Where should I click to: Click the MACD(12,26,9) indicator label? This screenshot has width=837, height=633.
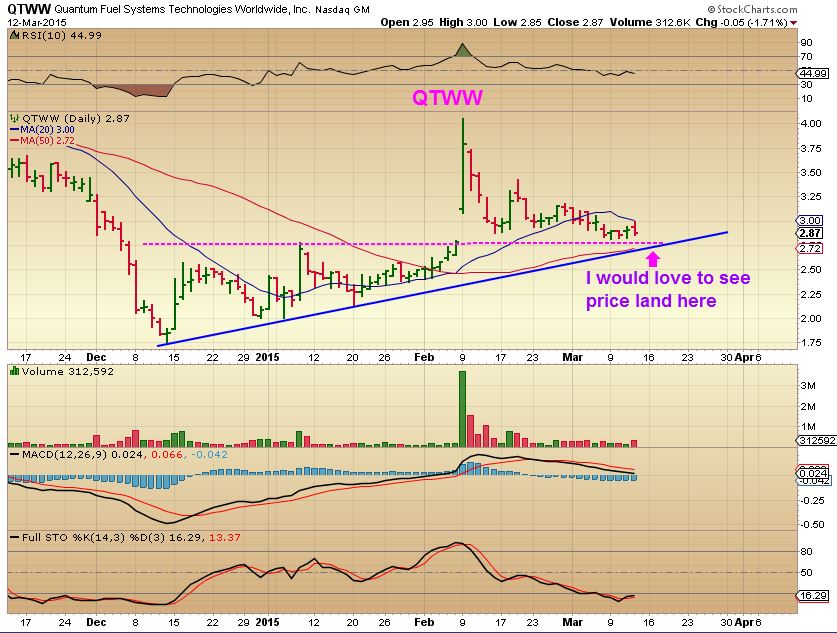tap(65, 454)
